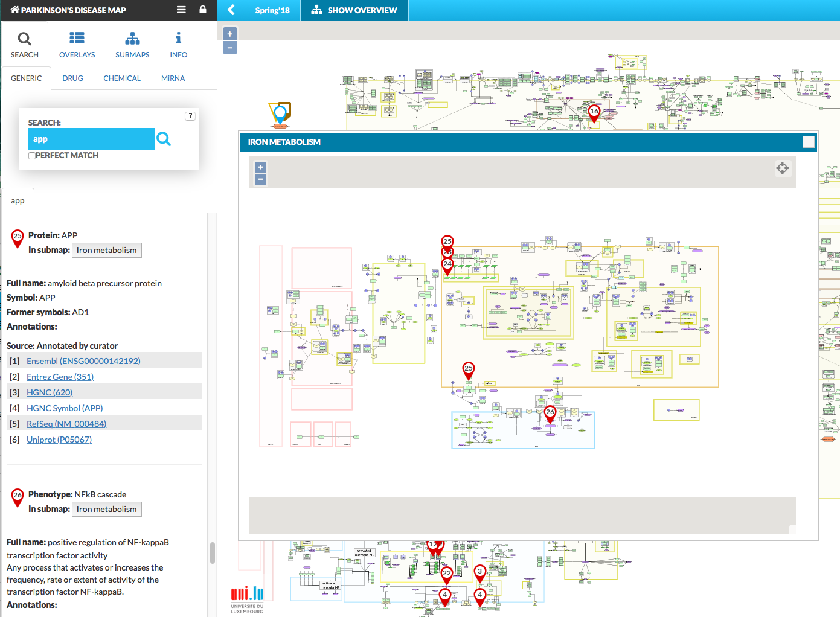The width and height of the screenshot is (840, 617).
Task: Zoom in on the Iron Metabolism submap
Action: [260, 167]
